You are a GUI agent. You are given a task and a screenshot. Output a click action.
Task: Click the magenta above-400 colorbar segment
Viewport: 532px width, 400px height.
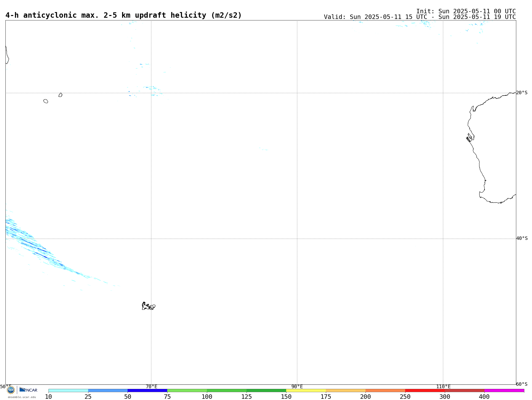[x=504, y=391]
